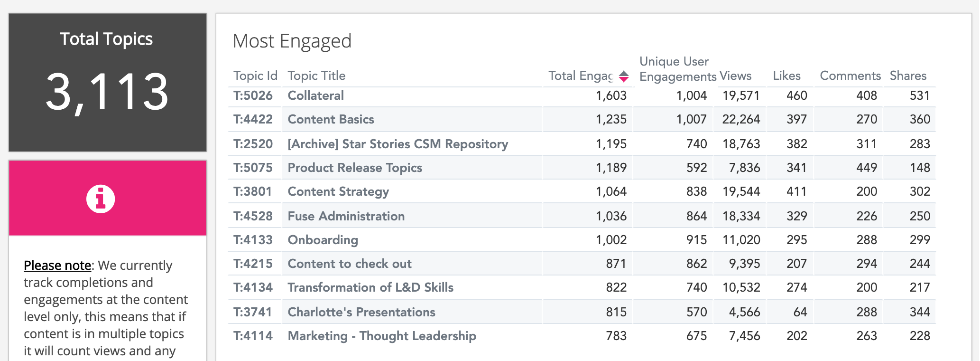Click the Total Topics 3,113 tile
Viewport: 980px width, 361px height.
point(107,83)
